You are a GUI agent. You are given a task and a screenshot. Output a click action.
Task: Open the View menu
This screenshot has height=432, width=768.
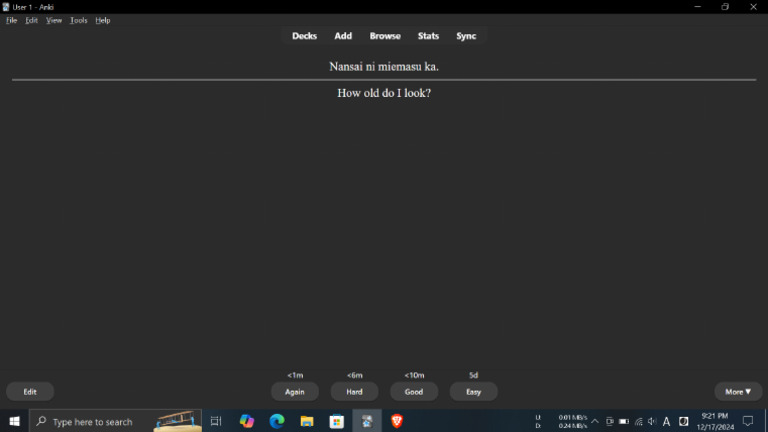54,20
